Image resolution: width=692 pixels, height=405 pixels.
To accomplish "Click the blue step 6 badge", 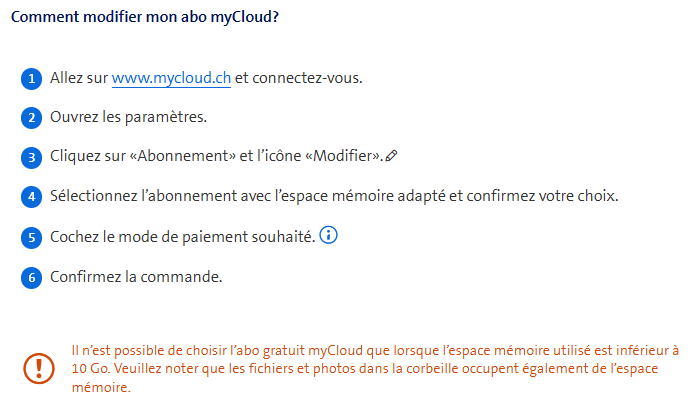I will point(33,277).
